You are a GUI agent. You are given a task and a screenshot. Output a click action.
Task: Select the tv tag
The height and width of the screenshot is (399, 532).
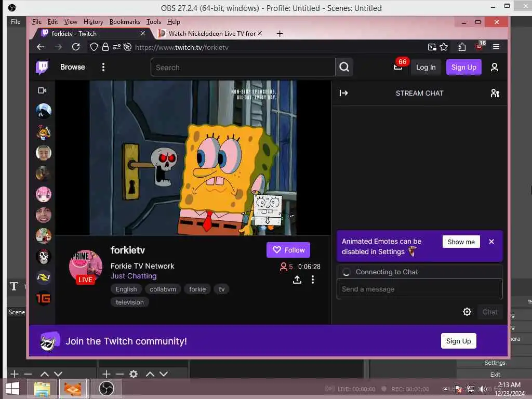(x=221, y=289)
